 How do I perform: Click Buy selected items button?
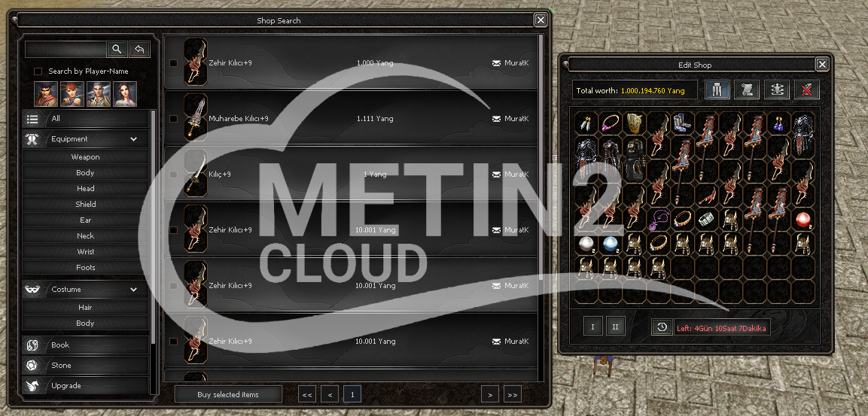pyautogui.click(x=228, y=394)
